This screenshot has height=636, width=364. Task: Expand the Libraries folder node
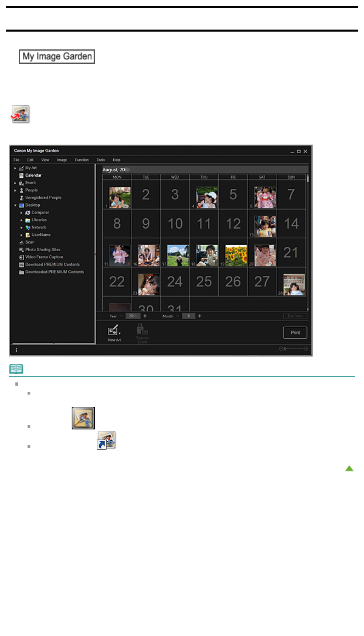(21, 220)
